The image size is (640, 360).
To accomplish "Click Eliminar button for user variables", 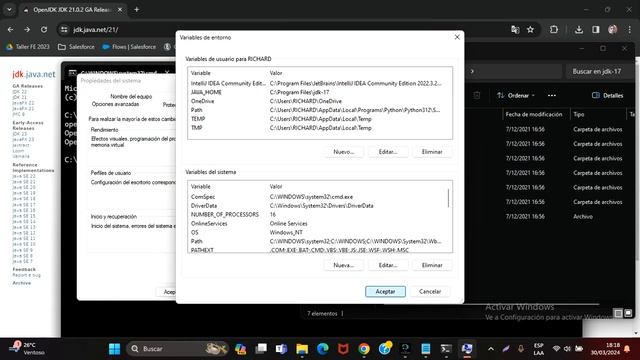I will pyautogui.click(x=432, y=152).
